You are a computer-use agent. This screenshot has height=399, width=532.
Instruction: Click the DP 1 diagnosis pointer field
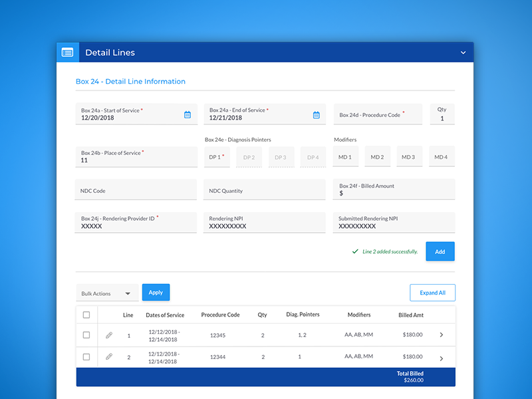coord(216,157)
